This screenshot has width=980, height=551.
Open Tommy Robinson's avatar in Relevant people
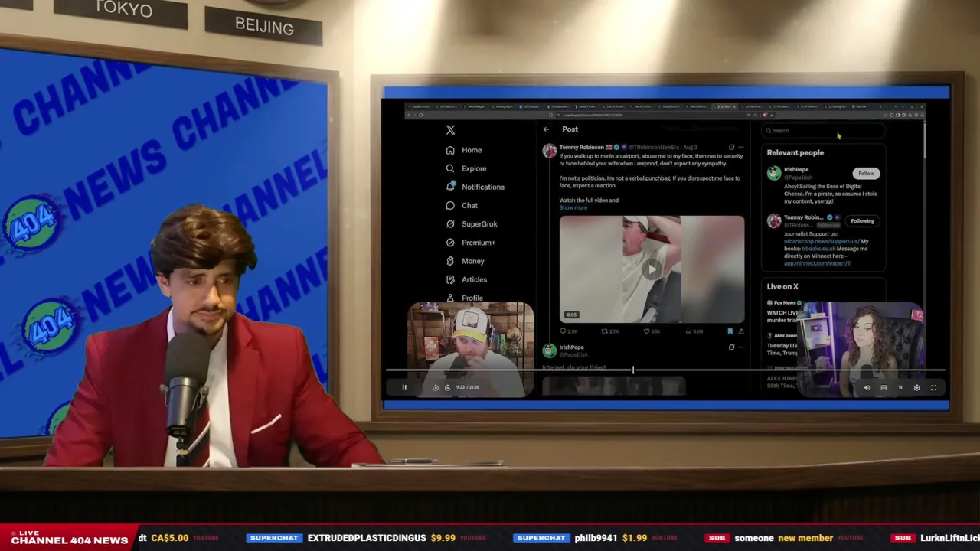tap(774, 221)
